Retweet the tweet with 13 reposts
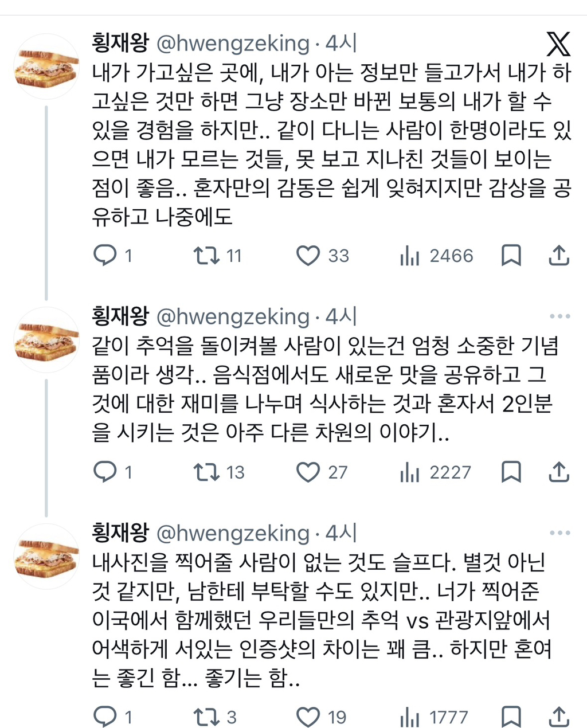The width and height of the screenshot is (587, 728). click(x=206, y=472)
